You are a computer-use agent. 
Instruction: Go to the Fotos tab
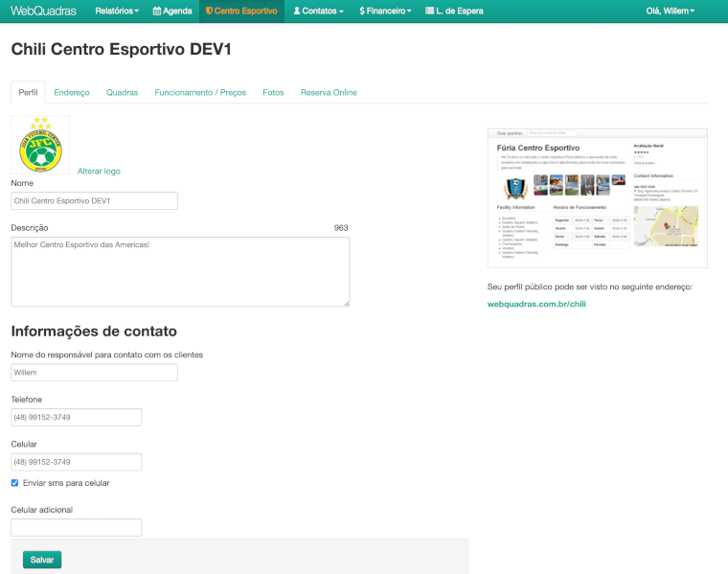coord(273,92)
